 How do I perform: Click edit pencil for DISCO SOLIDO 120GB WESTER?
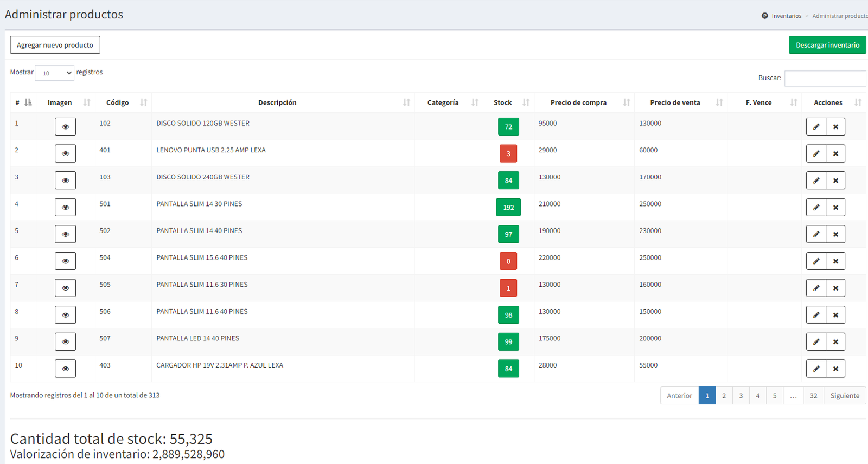pos(816,127)
